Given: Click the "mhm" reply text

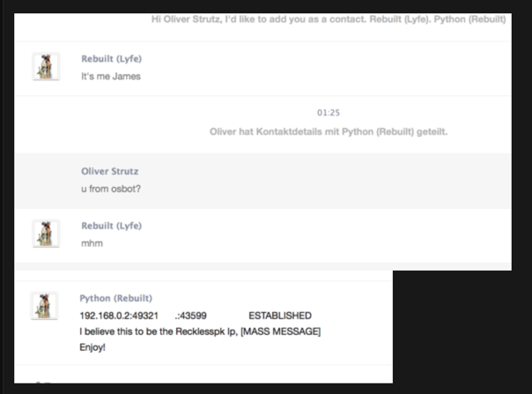Looking at the screenshot, I should tap(92, 243).
